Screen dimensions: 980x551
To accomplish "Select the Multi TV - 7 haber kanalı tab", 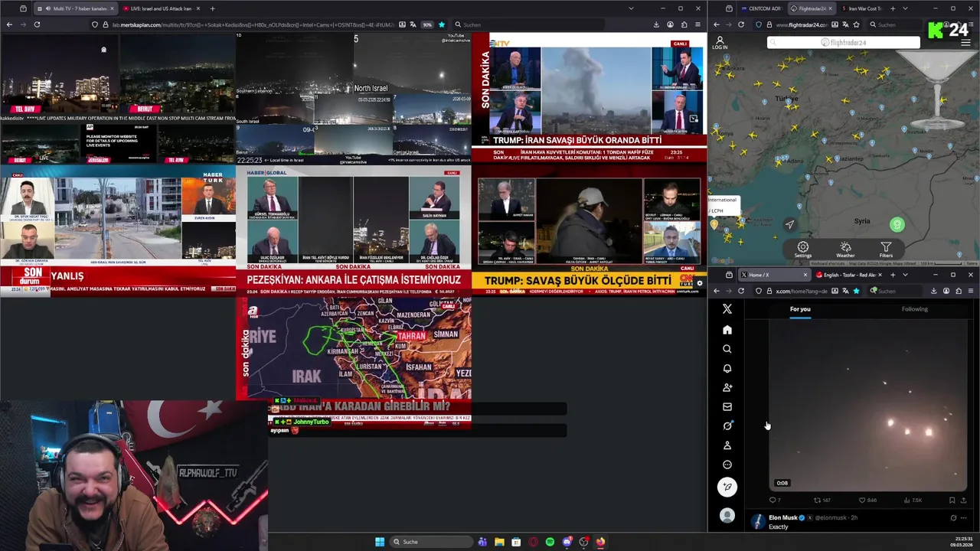I will pyautogui.click(x=75, y=8).
